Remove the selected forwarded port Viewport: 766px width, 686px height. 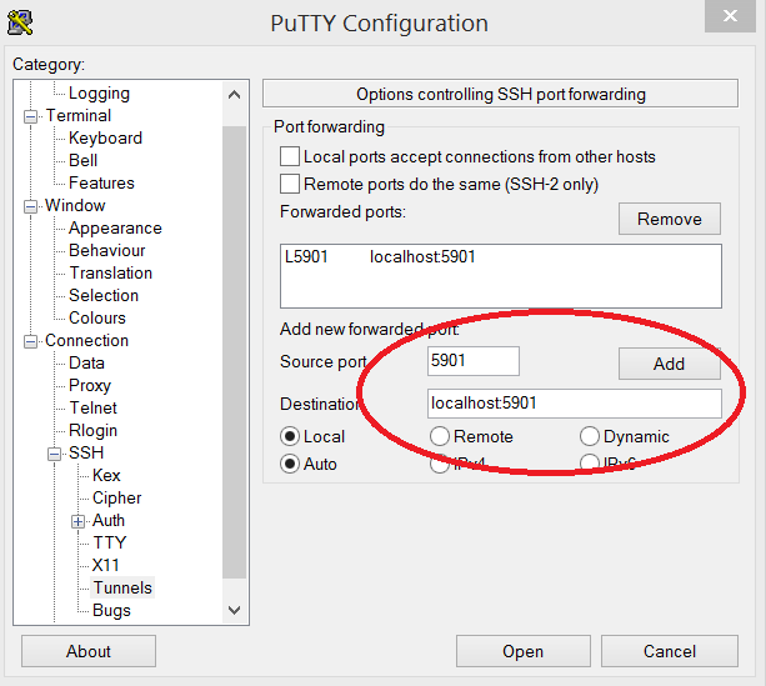(669, 219)
